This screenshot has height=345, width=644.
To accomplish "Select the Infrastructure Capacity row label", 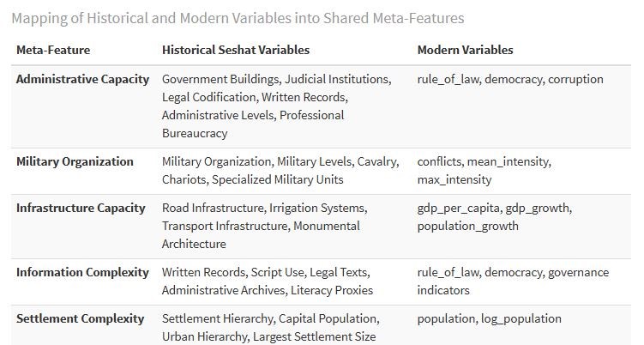I will pos(81,208).
